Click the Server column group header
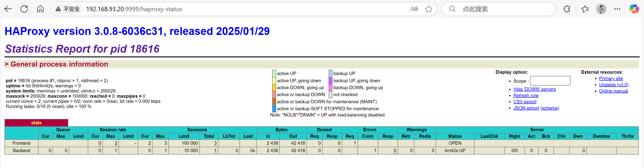The width and height of the screenshot is (644, 168). [x=537, y=130]
